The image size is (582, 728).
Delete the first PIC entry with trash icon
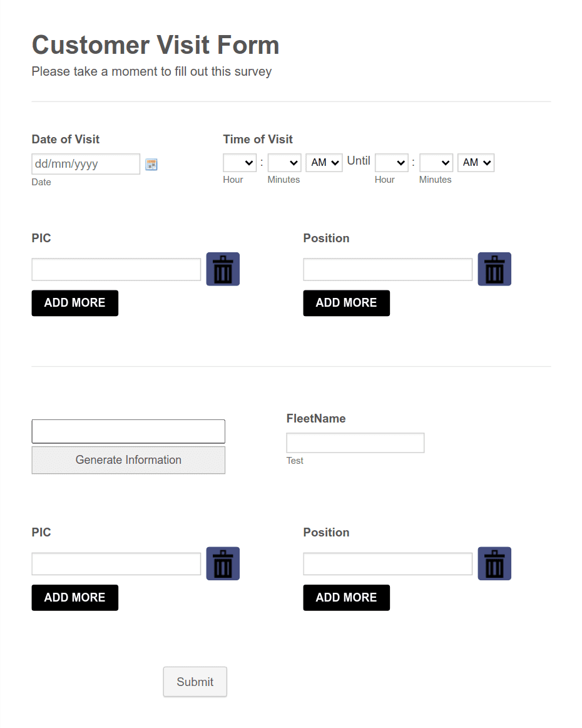click(x=223, y=269)
